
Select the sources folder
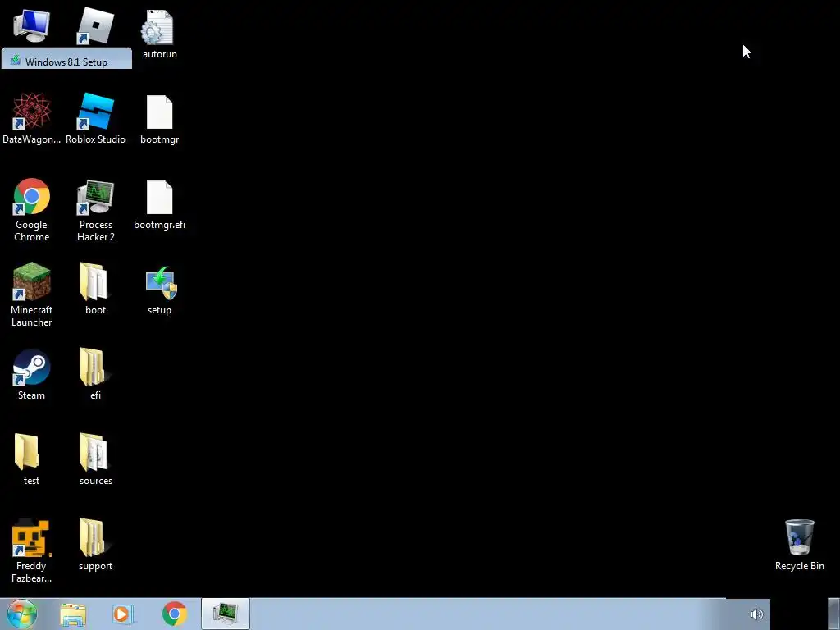click(95, 459)
